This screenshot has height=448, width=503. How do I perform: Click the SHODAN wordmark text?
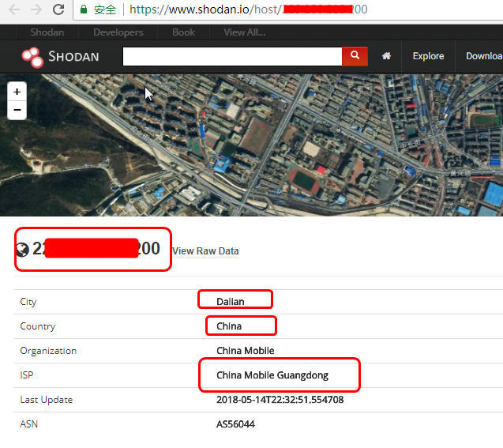73,57
